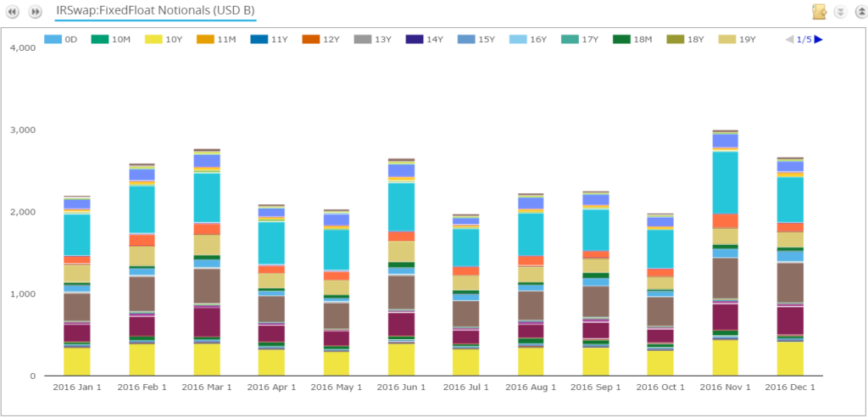Click the 2016 Dec 1 axis label
868x418 pixels.
790,387
